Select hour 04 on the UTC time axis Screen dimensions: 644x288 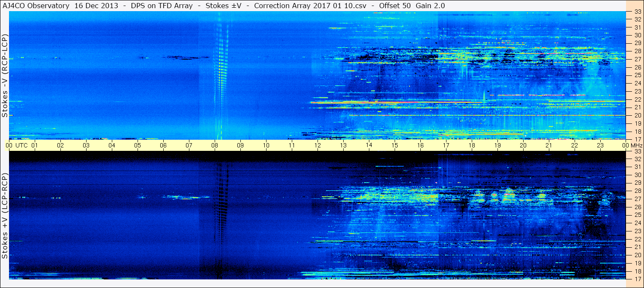click(x=112, y=145)
